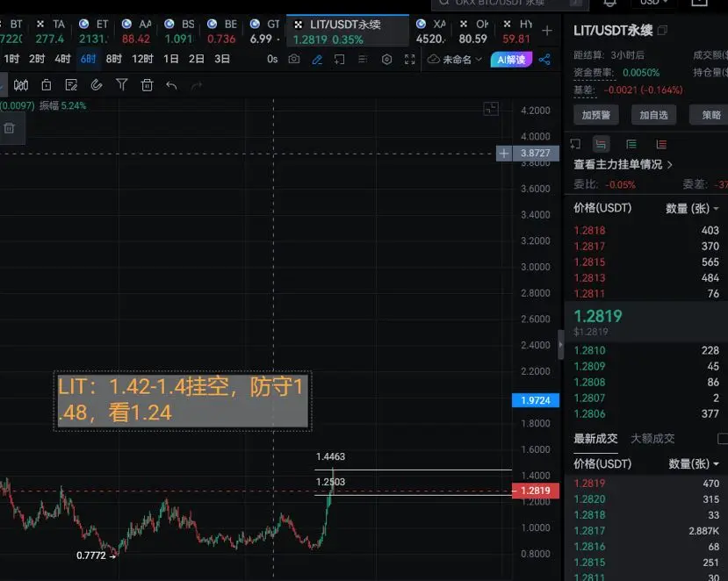Switch to the 12时 timeframe
This screenshot has height=581, width=728.
pyautogui.click(x=142, y=59)
